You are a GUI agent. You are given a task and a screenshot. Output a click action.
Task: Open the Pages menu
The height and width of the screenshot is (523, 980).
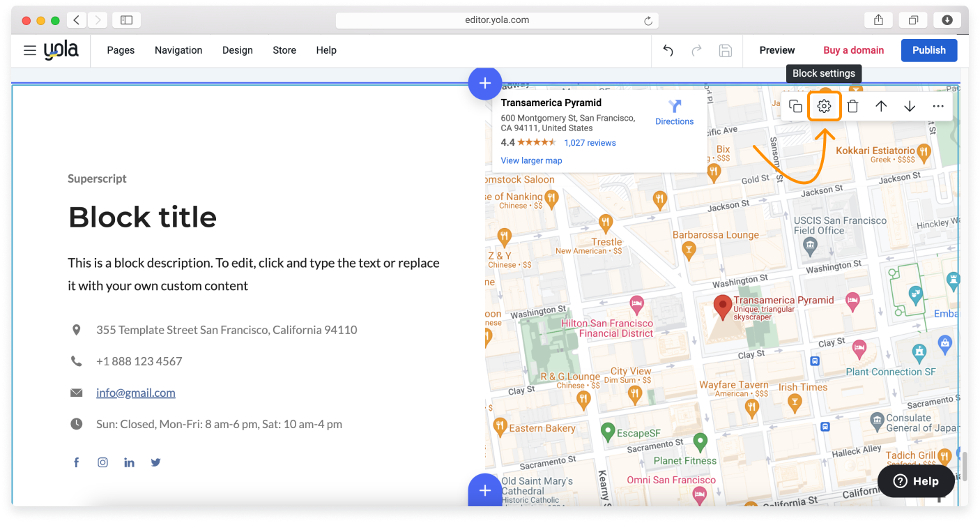[x=121, y=50]
